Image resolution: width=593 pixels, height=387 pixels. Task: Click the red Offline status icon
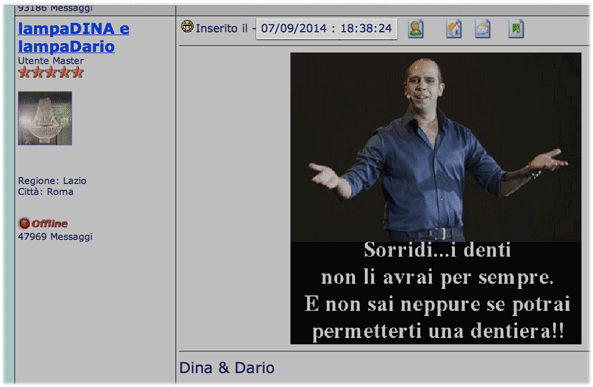(x=24, y=223)
